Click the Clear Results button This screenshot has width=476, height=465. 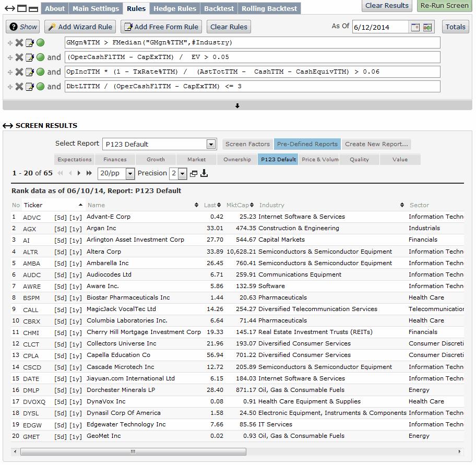pyautogui.click(x=387, y=5)
